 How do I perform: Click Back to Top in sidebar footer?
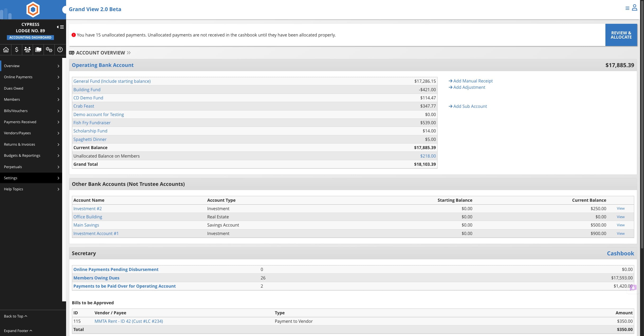coord(15,316)
